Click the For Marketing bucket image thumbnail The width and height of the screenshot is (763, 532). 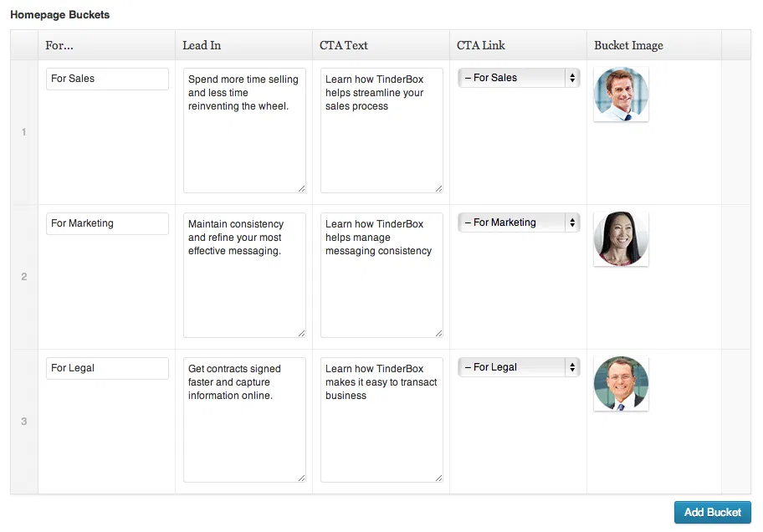click(621, 239)
